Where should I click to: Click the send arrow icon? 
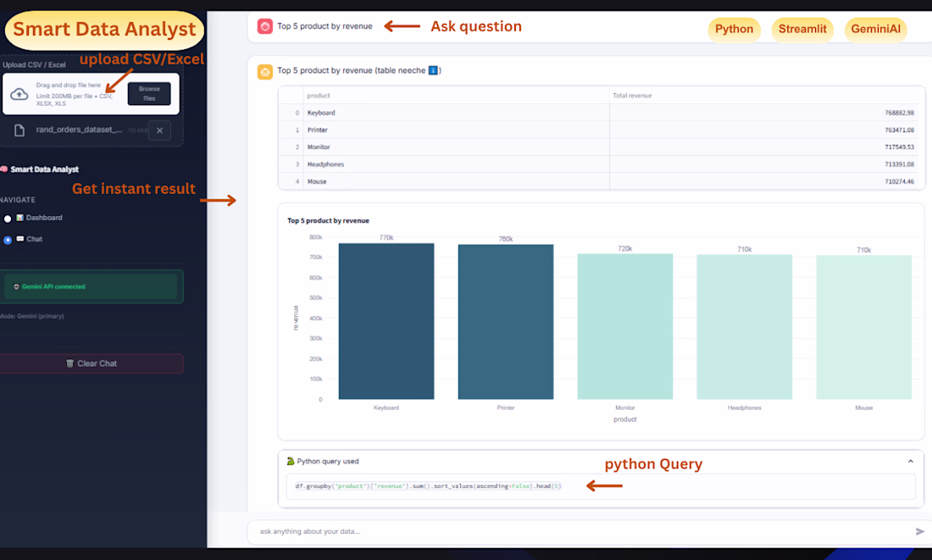click(x=919, y=531)
